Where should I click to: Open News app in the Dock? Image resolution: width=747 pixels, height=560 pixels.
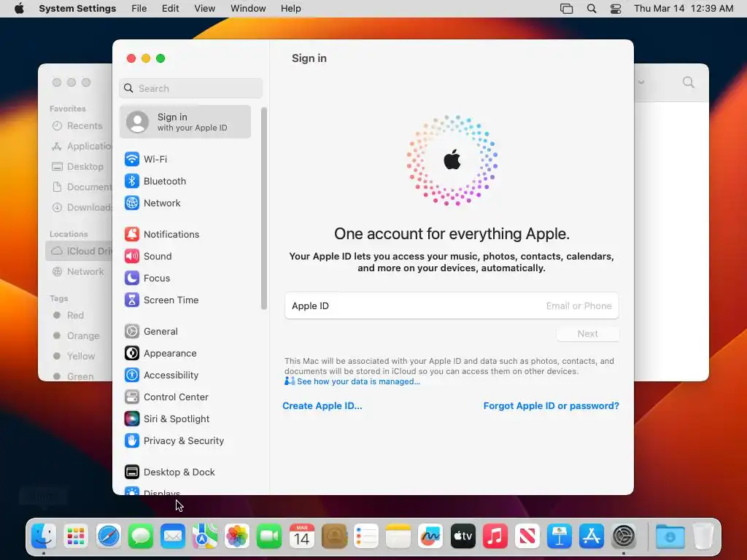[x=527, y=536]
